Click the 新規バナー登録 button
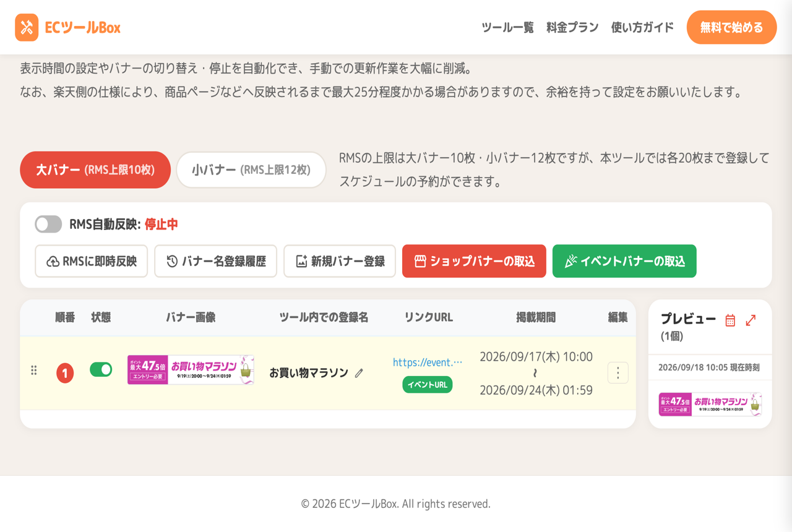 (340, 261)
